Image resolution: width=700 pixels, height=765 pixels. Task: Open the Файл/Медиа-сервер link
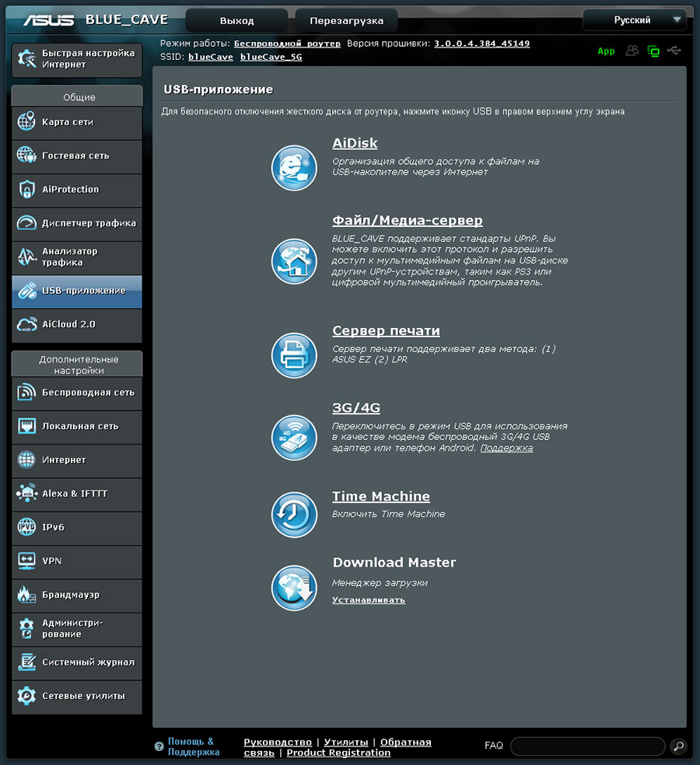click(407, 221)
